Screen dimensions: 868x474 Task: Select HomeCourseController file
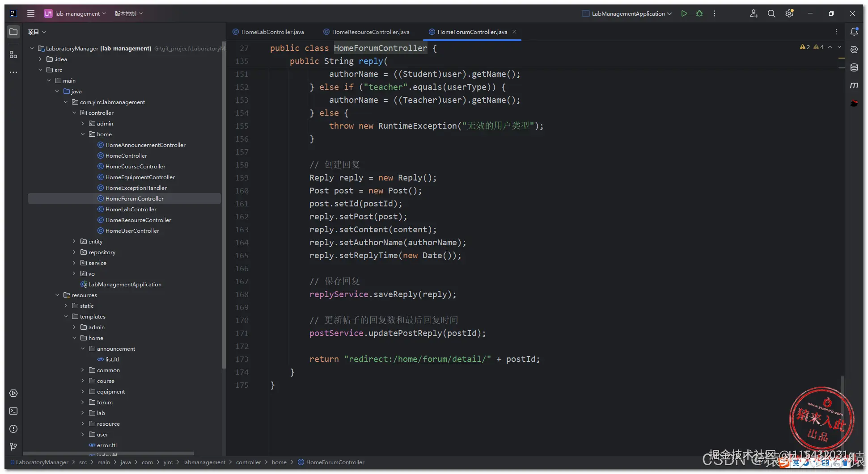coord(135,166)
